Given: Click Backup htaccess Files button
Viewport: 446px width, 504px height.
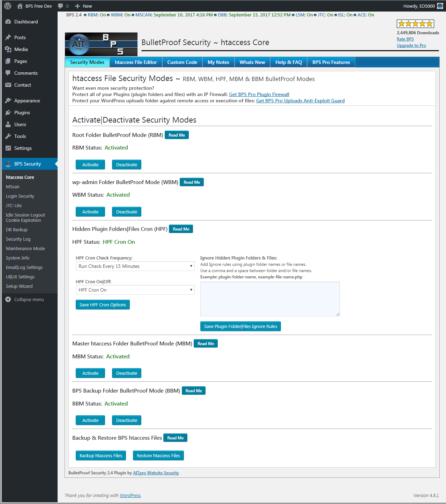Looking at the screenshot, I should tap(101, 455).
